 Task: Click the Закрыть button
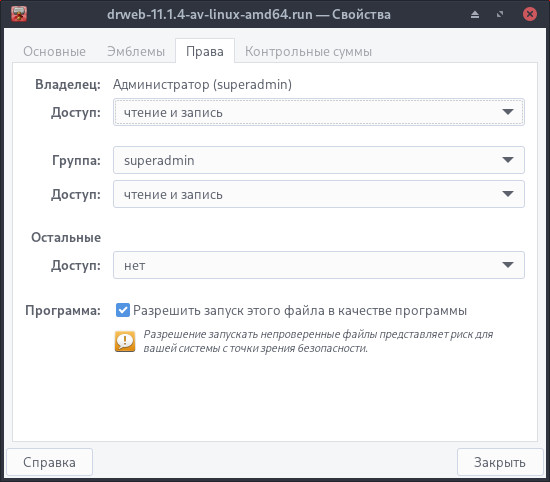coord(500,462)
